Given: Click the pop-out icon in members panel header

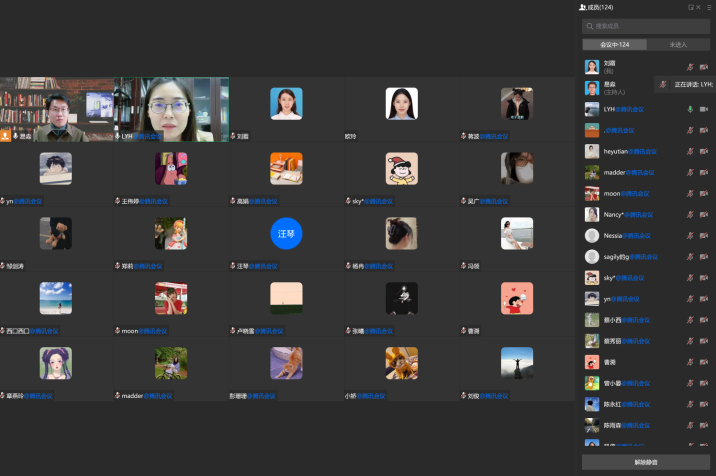Looking at the screenshot, I should pyautogui.click(x=691, y=7).
